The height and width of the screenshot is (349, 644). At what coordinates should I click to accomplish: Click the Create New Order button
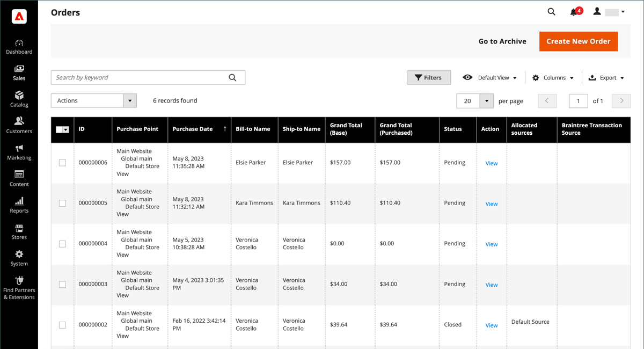point(579,41)
